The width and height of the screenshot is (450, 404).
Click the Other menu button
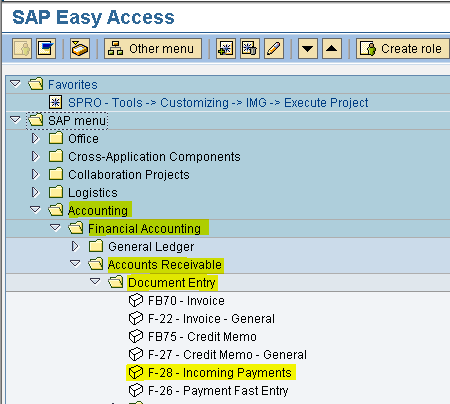(153, 49)
